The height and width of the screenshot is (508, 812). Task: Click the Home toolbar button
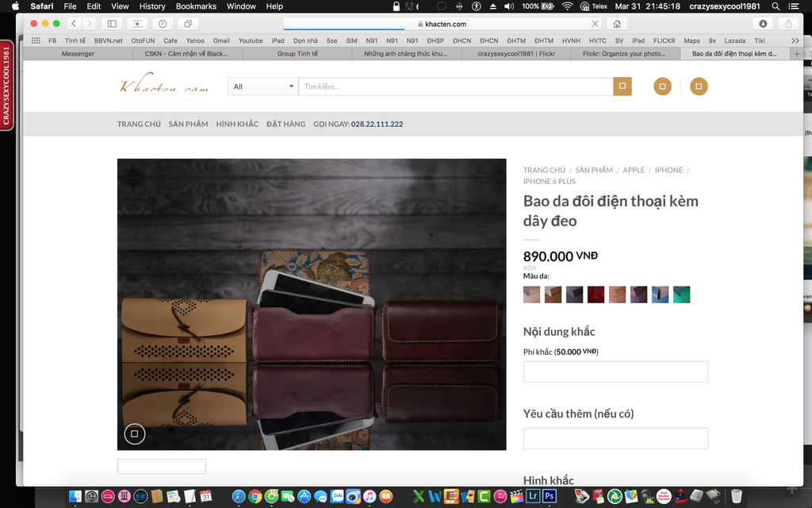[x=617, y=23]
